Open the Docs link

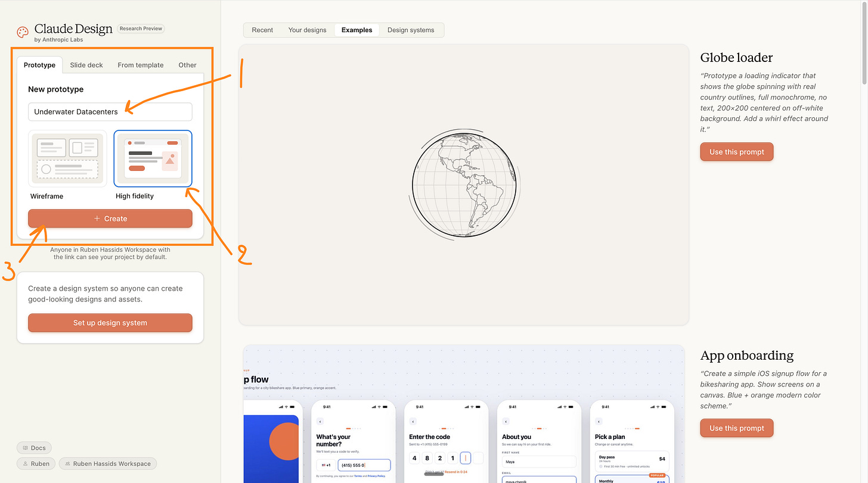(34, 448)
